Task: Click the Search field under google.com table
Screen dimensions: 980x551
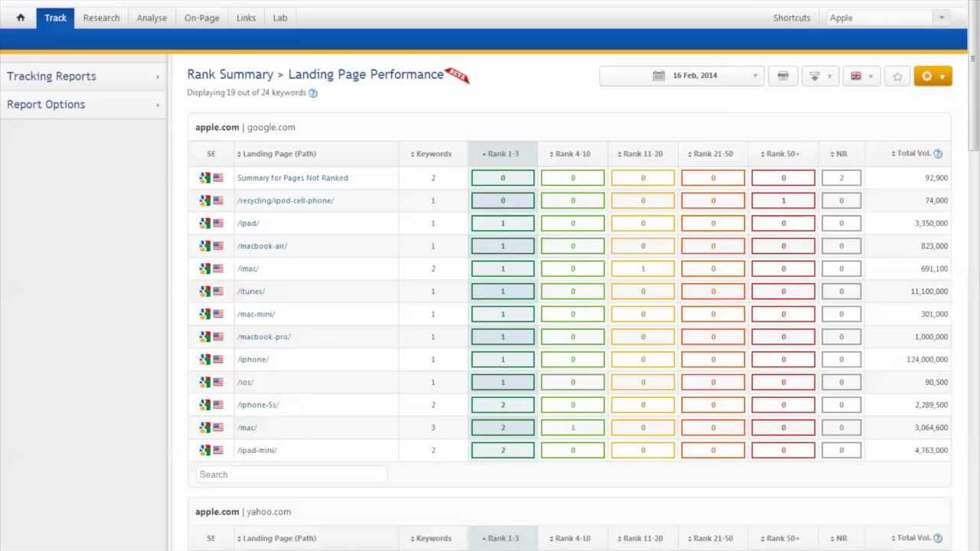Action: (291, 474)
